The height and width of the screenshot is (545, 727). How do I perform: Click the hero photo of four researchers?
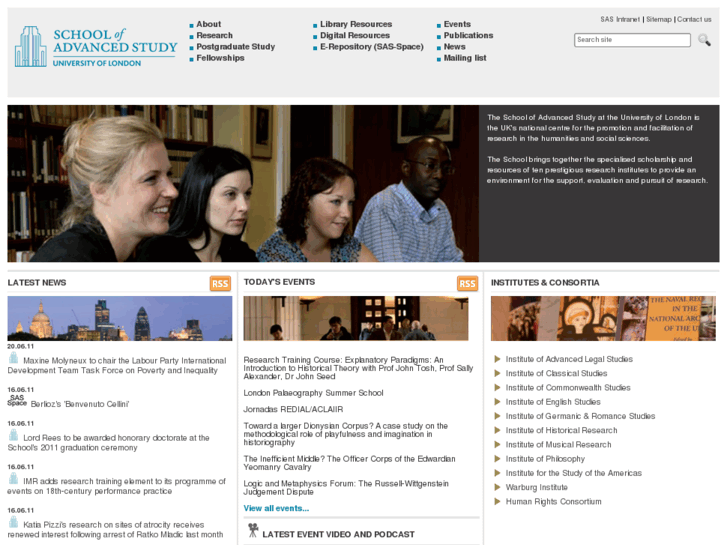[243, 184]
